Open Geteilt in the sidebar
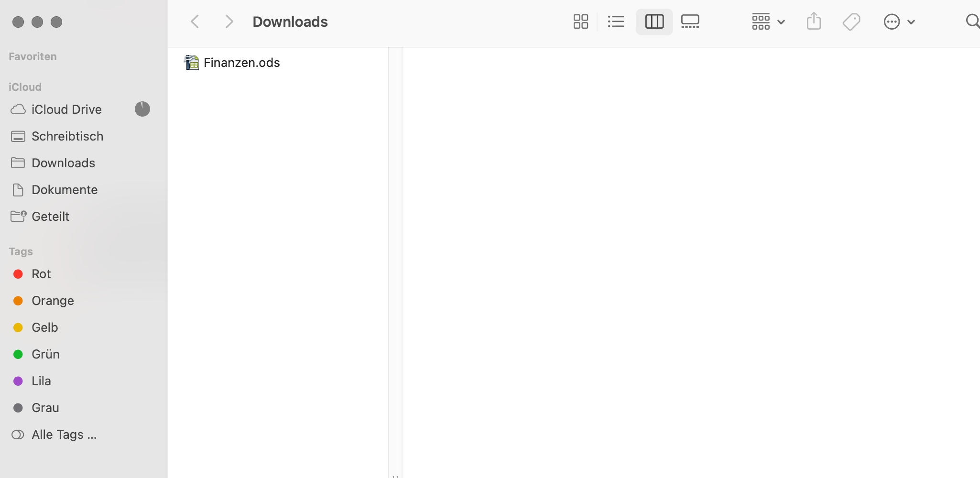980x478 pixels. pyautogui.click(x=50, y=217)
